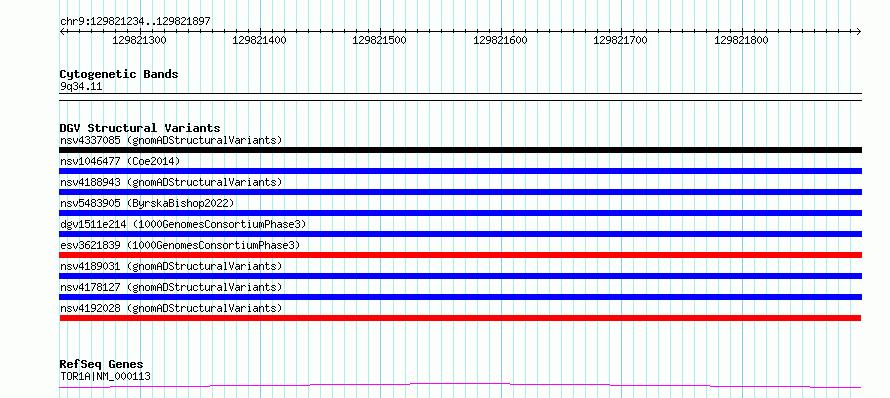Select the nsv4337085 gnomADStructuralVariants label
The image size is (890, 398).
[171, 140]
